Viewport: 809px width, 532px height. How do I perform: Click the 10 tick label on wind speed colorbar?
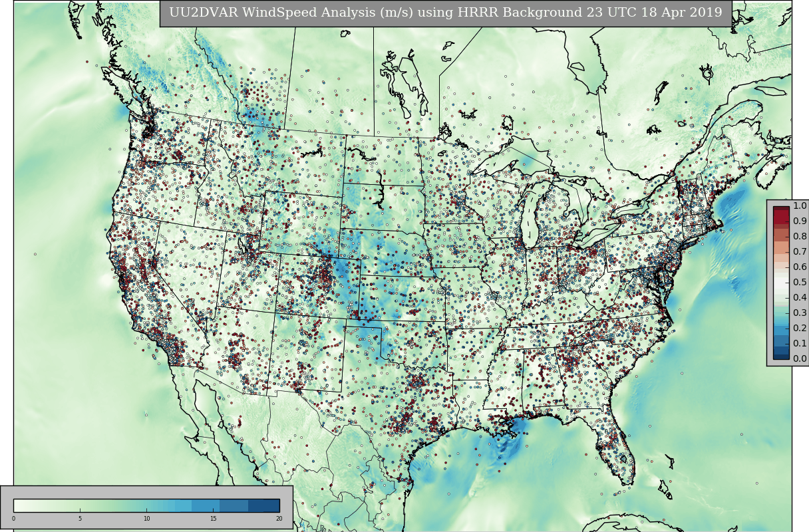tap(146, 519)
